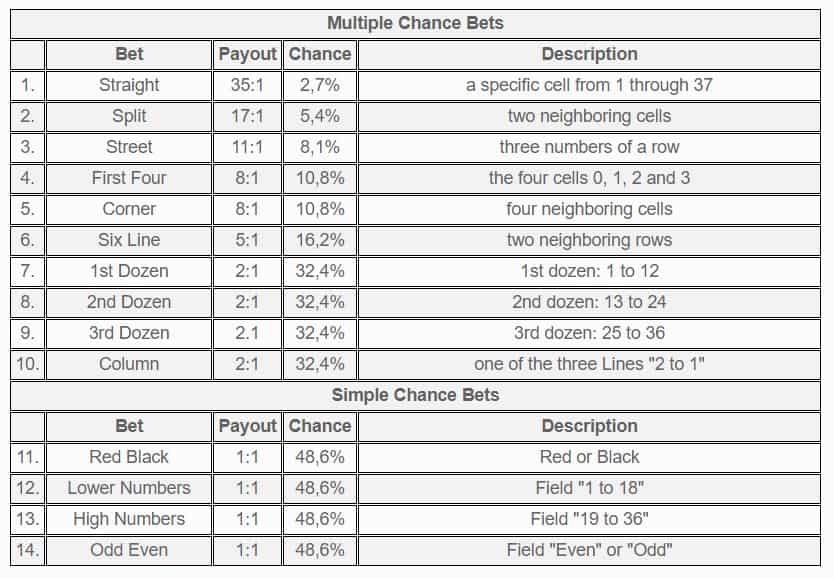
Task: Click the "3rd dozen: 25 to 36" description
Action: [x=589, y=333]
